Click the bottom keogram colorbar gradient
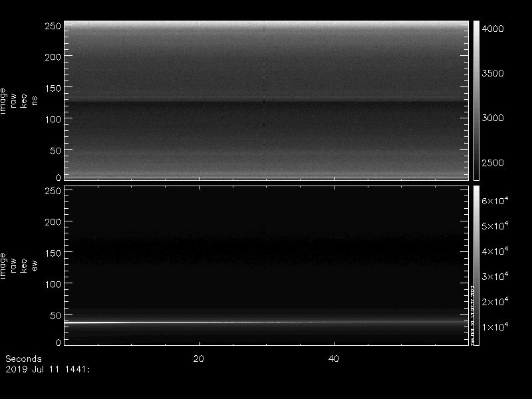Viewport: 532px width, 399px height. coord(476,265)
